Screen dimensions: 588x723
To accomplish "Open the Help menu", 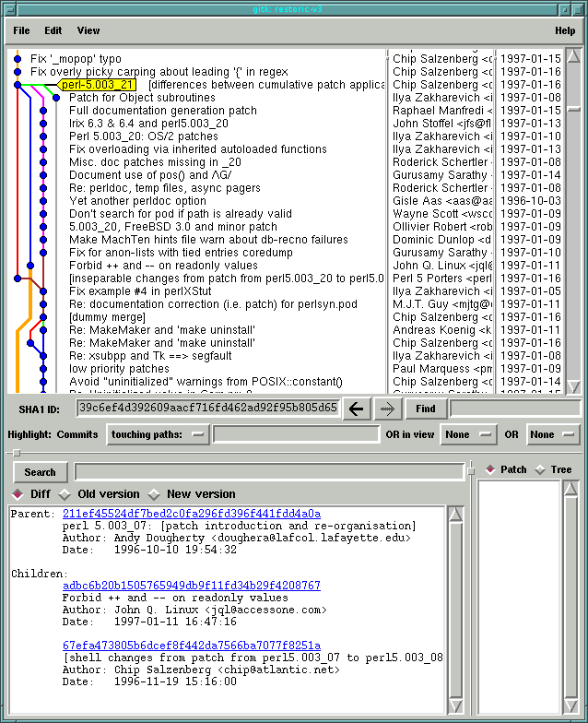I will tap(565, 31).
